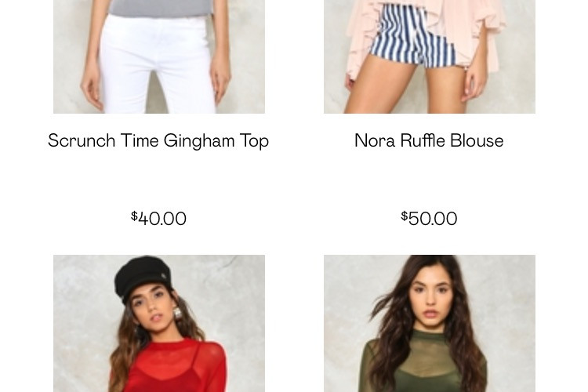Select the word Blouse in the product title

(477, 140)
